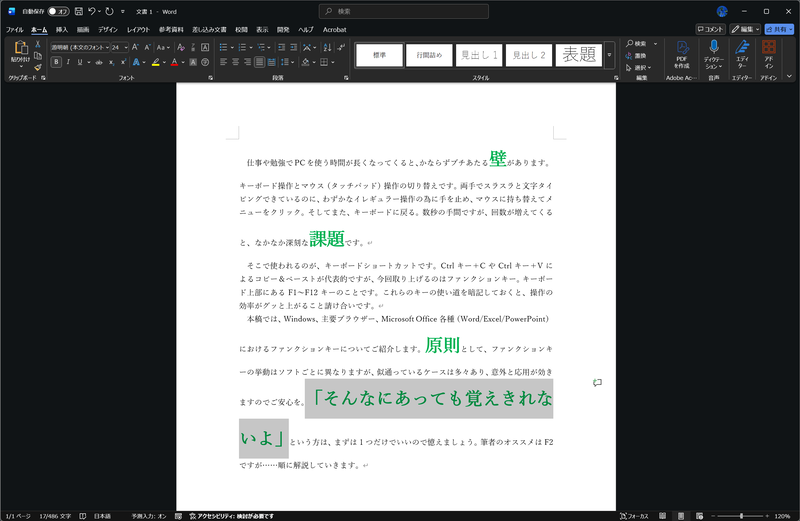The width and height of the screenshot is (800, 521).
Task: Click the 置換 replace button
Action: pos(637,56)
